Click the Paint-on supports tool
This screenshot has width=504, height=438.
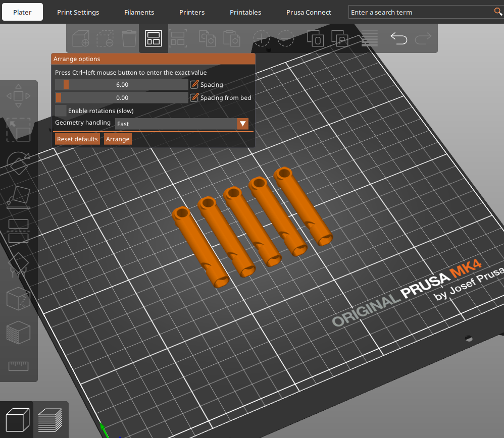(18, 264)
